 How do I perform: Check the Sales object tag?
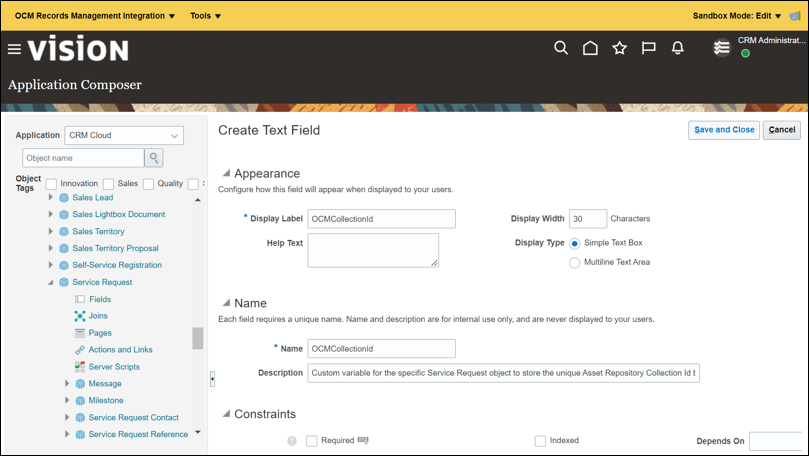tap(108, 184)
